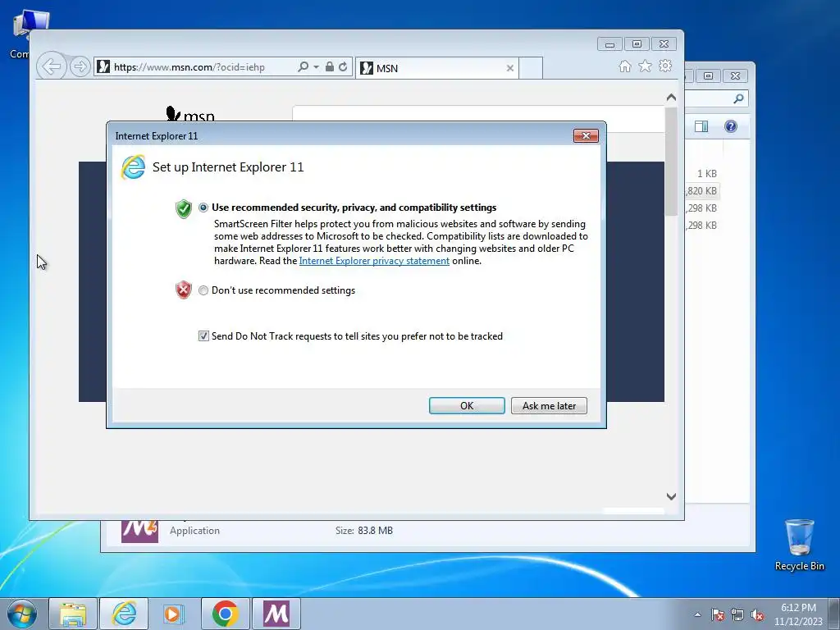
Task: Click the page scrollbar up arrow
Action: (671, 98)
